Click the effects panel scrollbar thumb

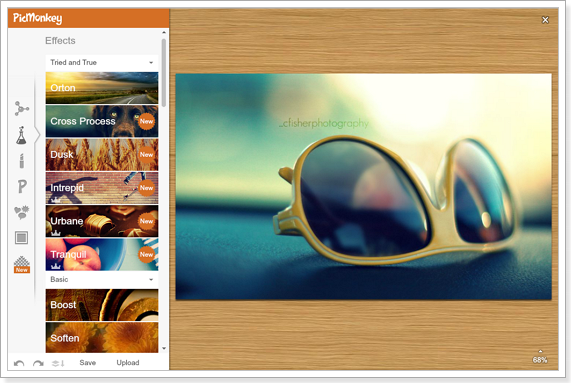(x=164, y=73)
